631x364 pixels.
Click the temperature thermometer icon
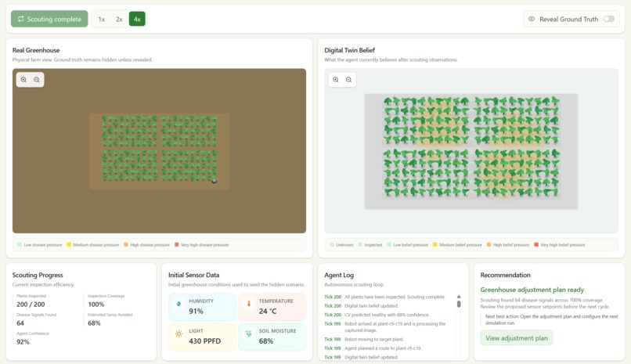pos(249,304)
